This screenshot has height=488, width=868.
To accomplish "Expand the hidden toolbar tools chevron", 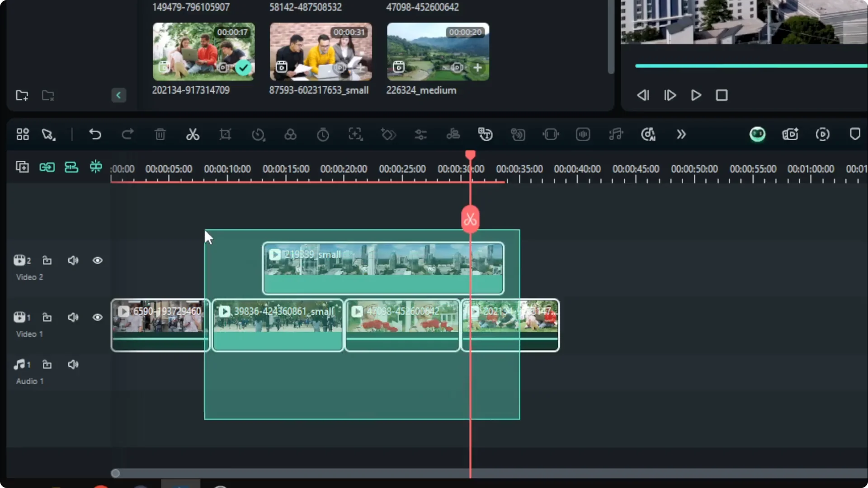I will pos(681,134).
